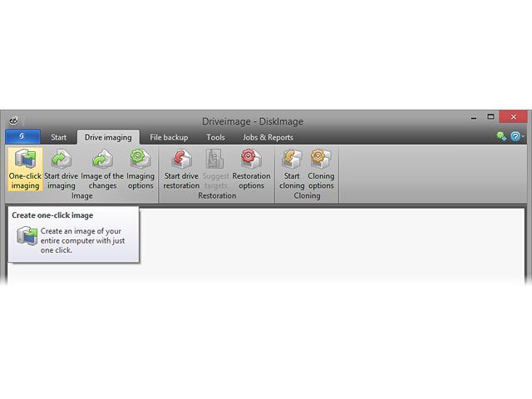
Task: Open the Jobs & Reports tab
Action: coord(268,137)
